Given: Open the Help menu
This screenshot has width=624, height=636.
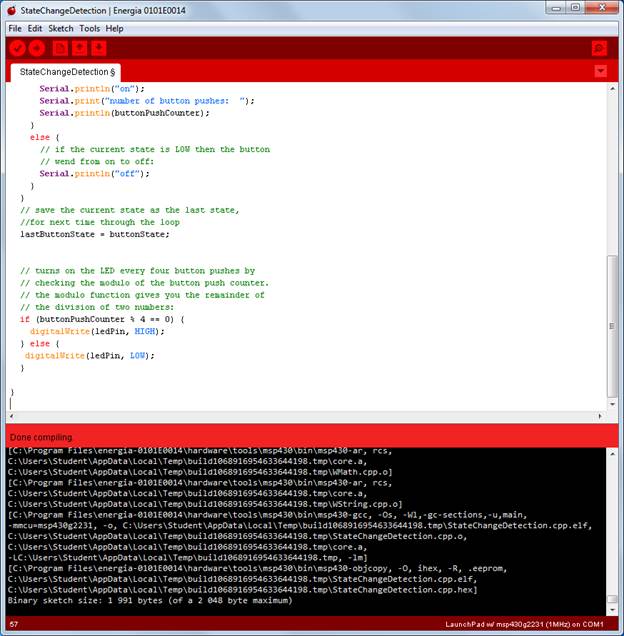Looking at the screenshot, I should pyautogui.click(x=114, y=28).
